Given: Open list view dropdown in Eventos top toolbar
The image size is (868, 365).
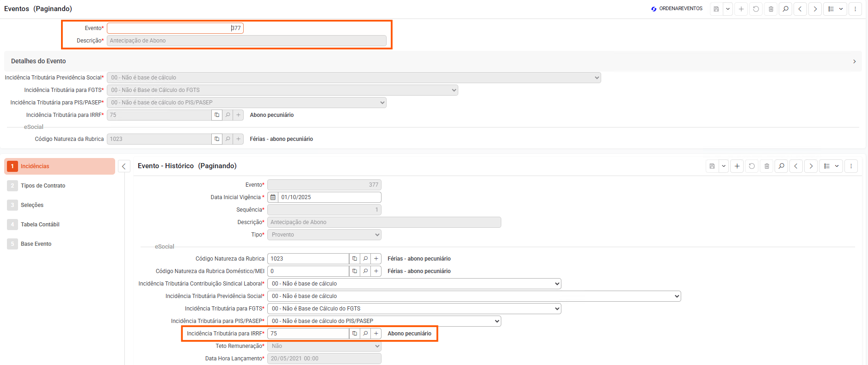Looking at the screenshot, I should [x=835, y=9].
